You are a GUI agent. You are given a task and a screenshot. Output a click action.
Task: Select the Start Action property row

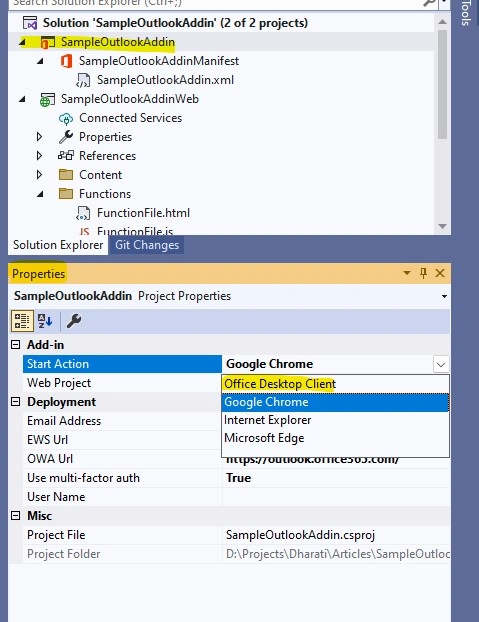122,364
